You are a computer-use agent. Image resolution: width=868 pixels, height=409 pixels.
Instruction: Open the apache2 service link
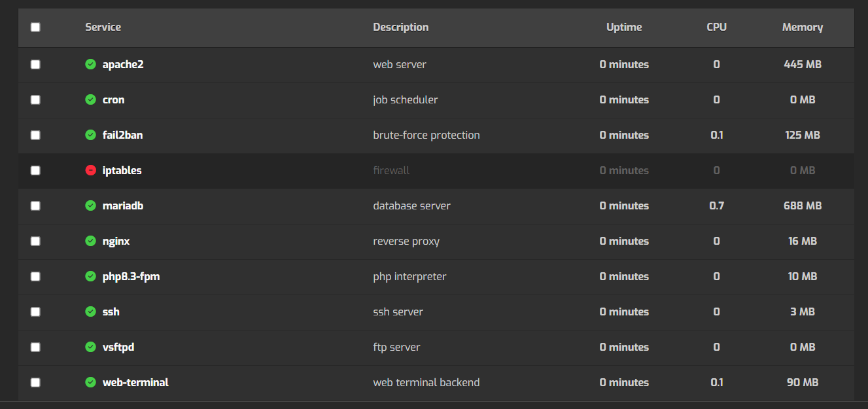pyautogui.click(x=123, y=64)
